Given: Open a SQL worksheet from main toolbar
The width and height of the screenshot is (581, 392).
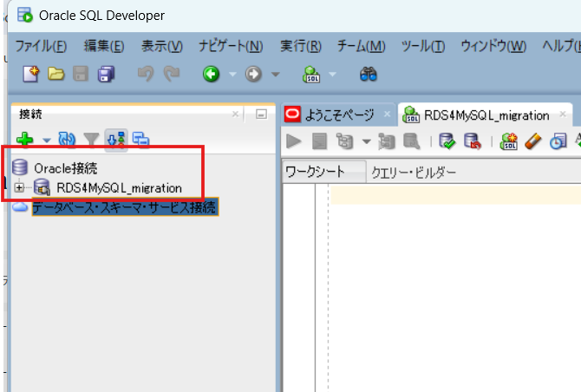Looking at the screenshot, I should [x=311, y=74].
